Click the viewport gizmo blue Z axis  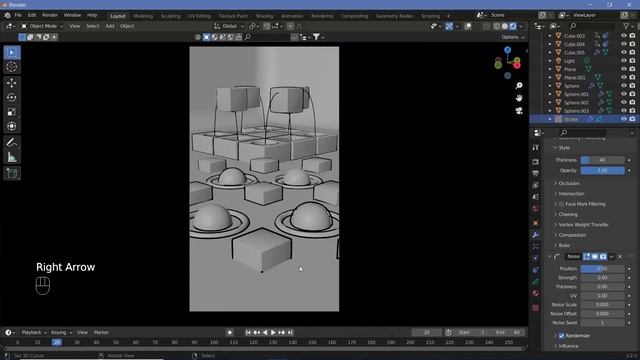(507, 50)
